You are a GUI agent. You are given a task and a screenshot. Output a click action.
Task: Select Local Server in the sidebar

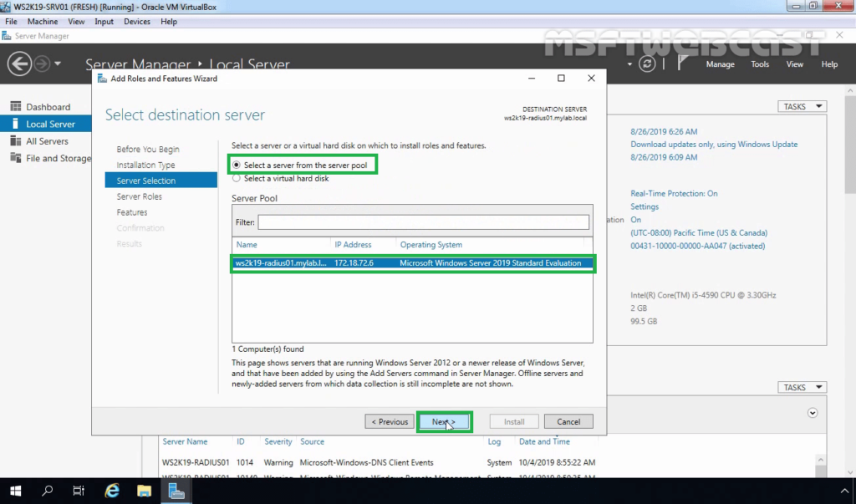point(46,124)
